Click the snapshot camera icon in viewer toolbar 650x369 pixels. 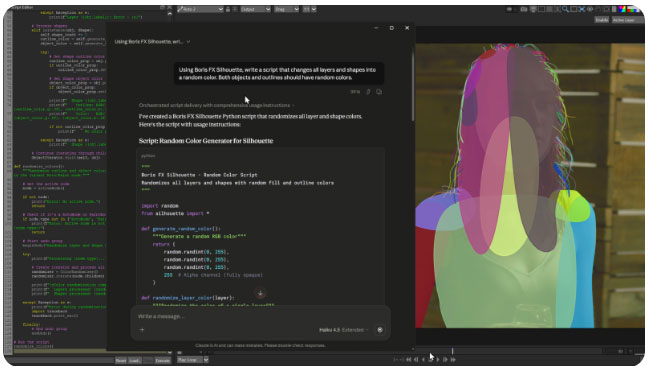pos(524,9)
